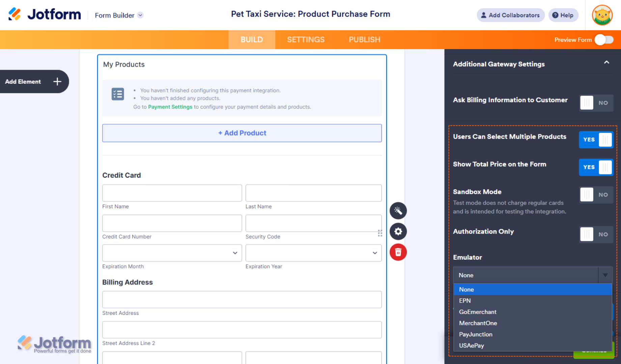Select PayJunction from Emulator list
The height and width of the screenshot is (364, 621).
point(476,334)
